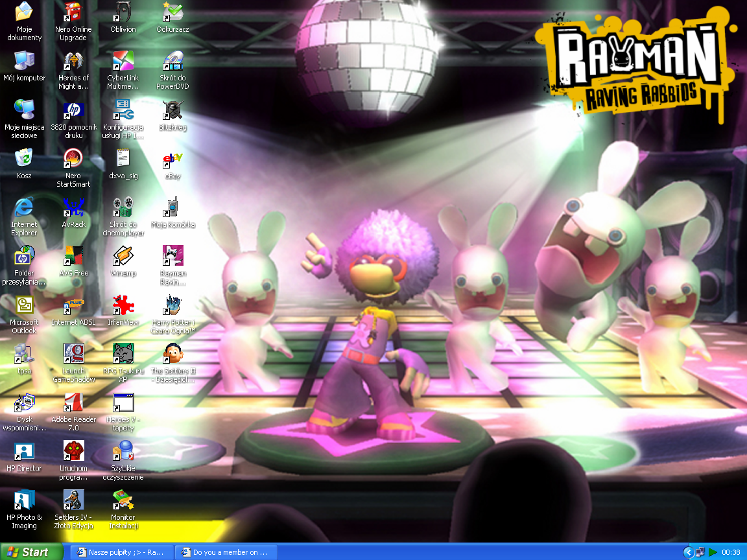The width and height of the screenshot is (747, 560).
Task: Open the Uruchom program shortcut
Action: (x=73, y=451)
